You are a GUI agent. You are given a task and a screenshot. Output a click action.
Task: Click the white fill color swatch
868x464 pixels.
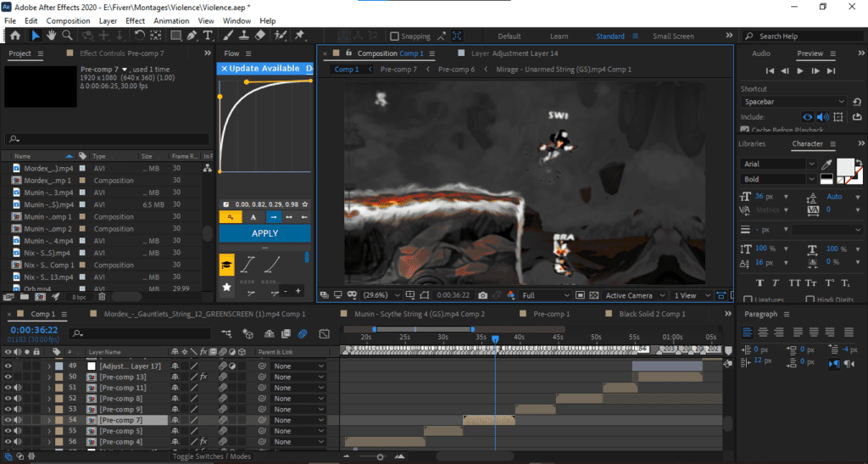[x=845, y=166]
